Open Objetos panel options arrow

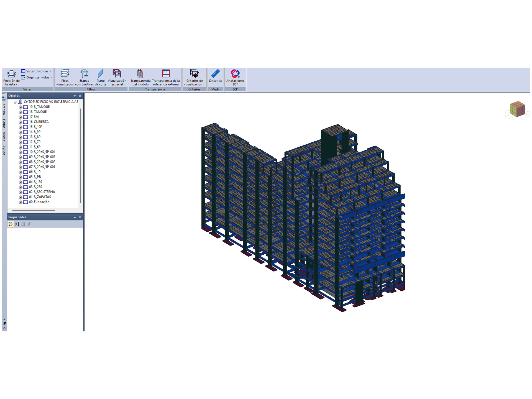(75, 96)
